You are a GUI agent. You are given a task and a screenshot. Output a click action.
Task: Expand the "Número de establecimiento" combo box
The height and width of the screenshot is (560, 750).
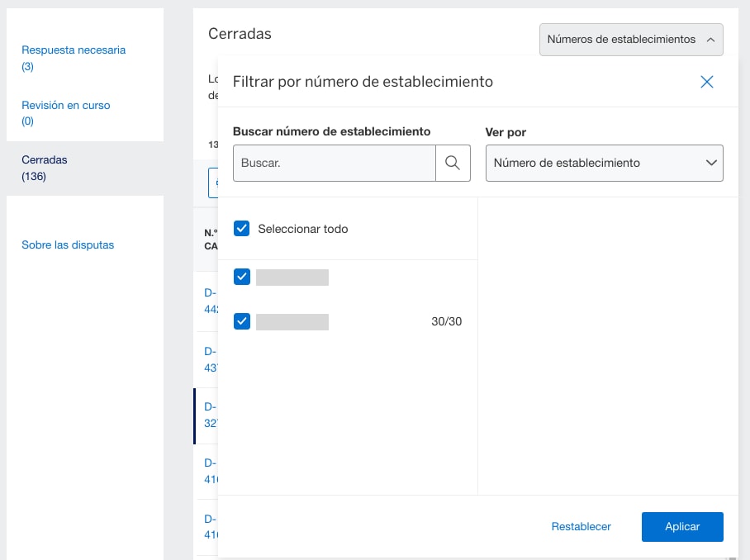pyautogui.click(x=604, y=163)
